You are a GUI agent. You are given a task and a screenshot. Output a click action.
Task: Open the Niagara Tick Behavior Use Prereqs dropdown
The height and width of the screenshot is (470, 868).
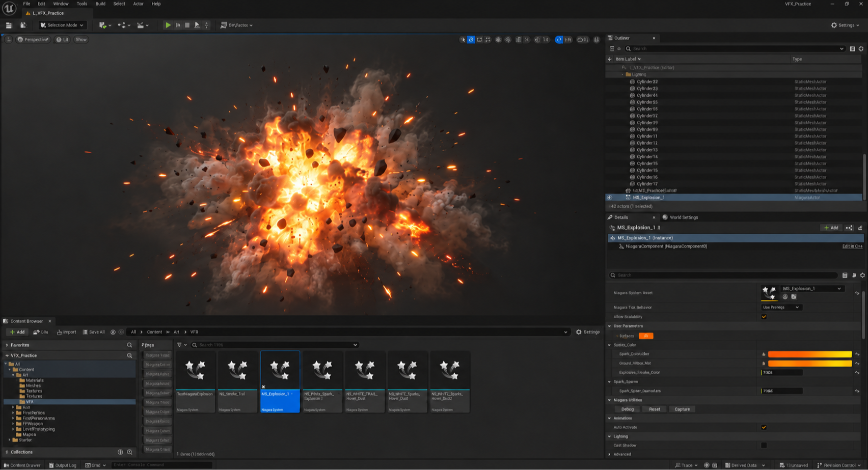[781, 308]
